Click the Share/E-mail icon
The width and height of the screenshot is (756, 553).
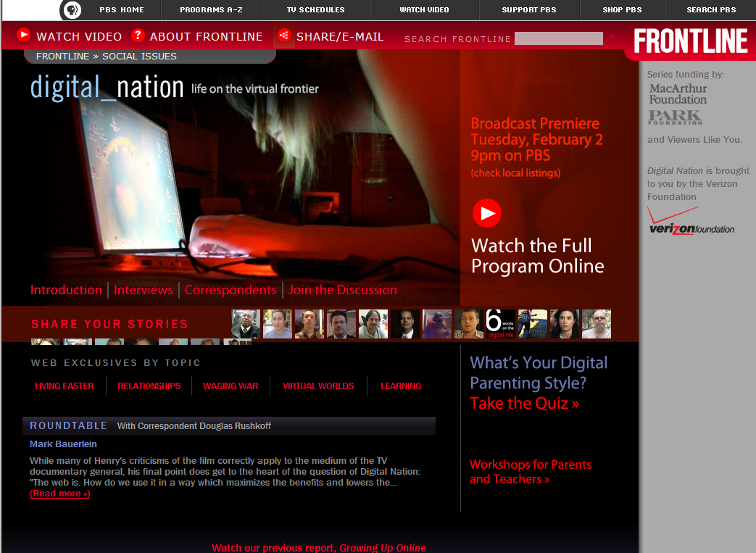pos(284,36)
